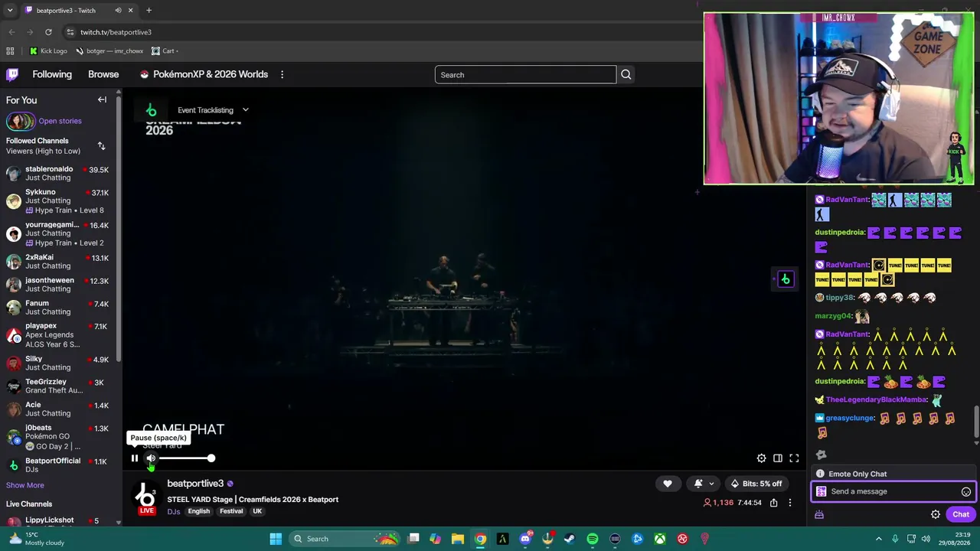Viewport: 980px width, 551px height.
Task: Go to the Twitch home logo
Action: click(12, 74)
